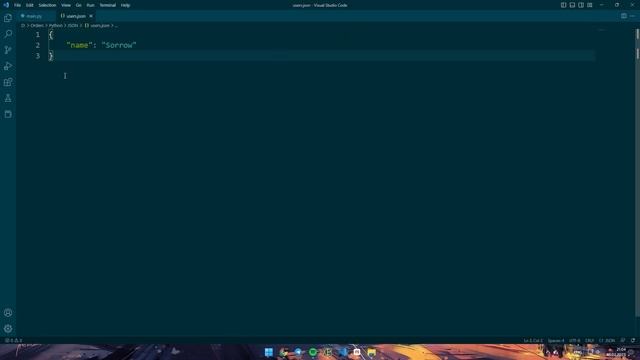Image resolution: width=640 pixels, height=360 pixels.
Task: Open the Search view in the activity bar
Action: [8, 34]
